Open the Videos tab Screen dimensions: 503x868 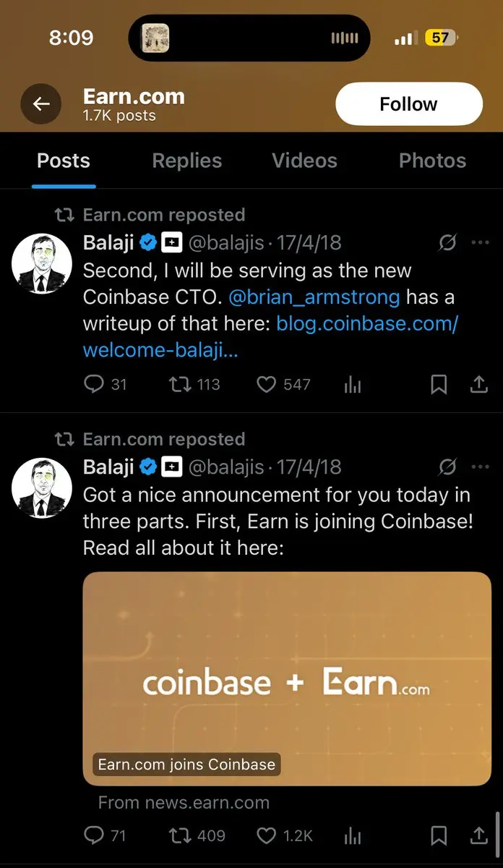click(304, 161)
